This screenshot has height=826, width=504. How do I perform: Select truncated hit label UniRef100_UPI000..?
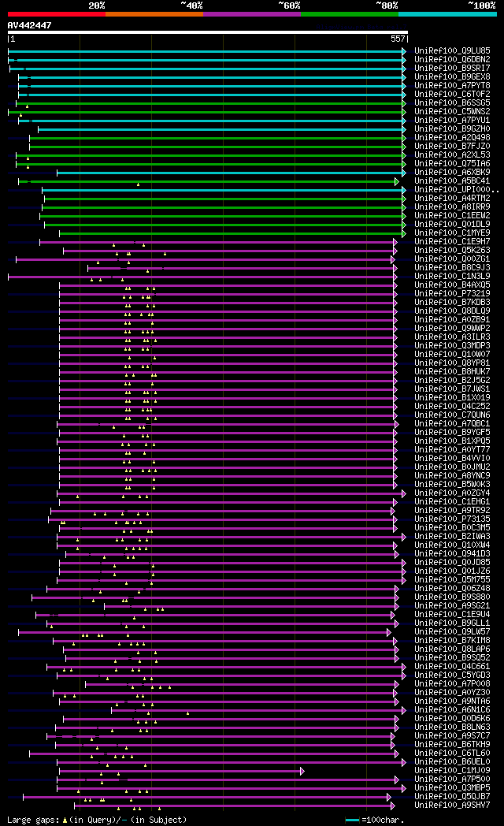pyautogui.click(x=456, y=190)
